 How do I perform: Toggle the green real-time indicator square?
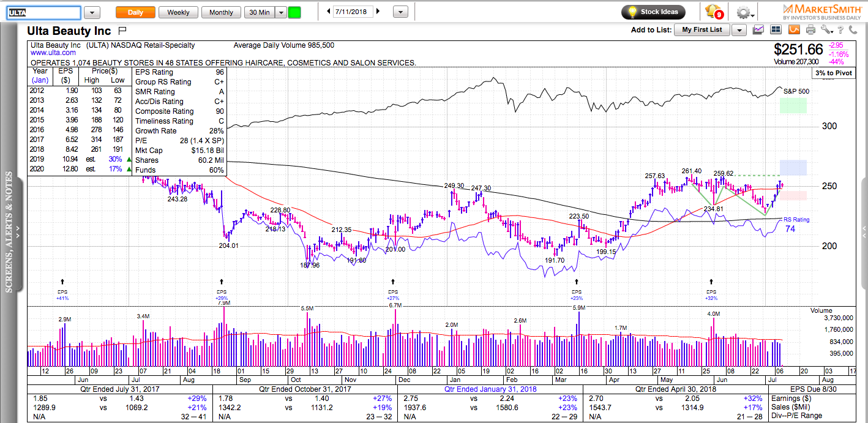click(x=294, y=12)
